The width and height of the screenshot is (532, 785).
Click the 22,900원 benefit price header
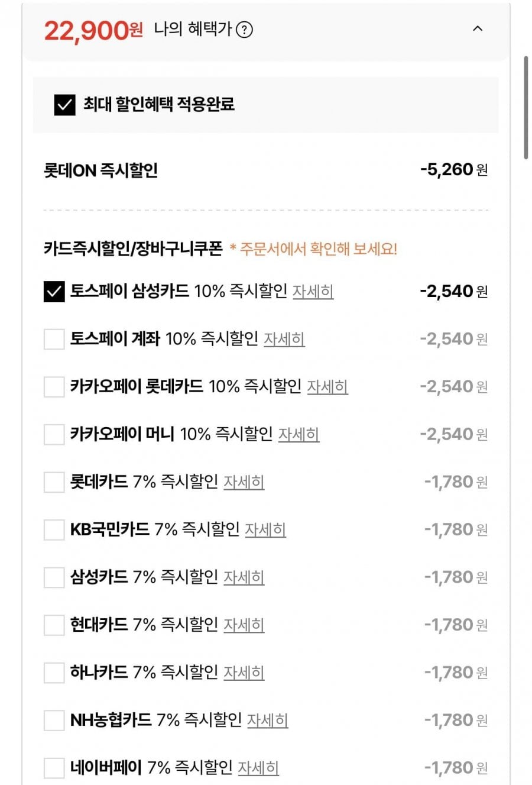(x=93, y=30)
